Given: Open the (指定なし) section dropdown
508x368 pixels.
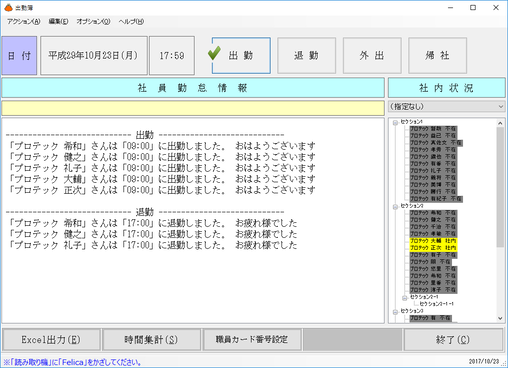Looking at the screenshot, I should [x=447, y=107].
